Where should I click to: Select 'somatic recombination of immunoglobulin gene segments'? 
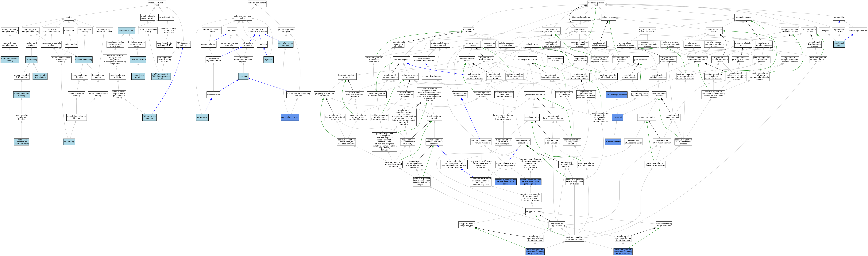530,182
